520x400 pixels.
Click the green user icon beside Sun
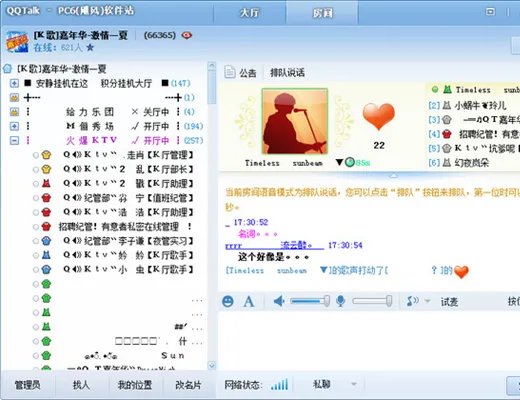pyautogui.click(x=46, y=356)
